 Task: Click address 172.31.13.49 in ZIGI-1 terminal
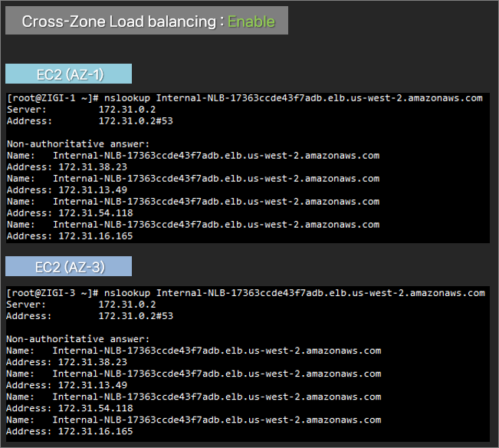pyautogui.click(x=67, y=190)
